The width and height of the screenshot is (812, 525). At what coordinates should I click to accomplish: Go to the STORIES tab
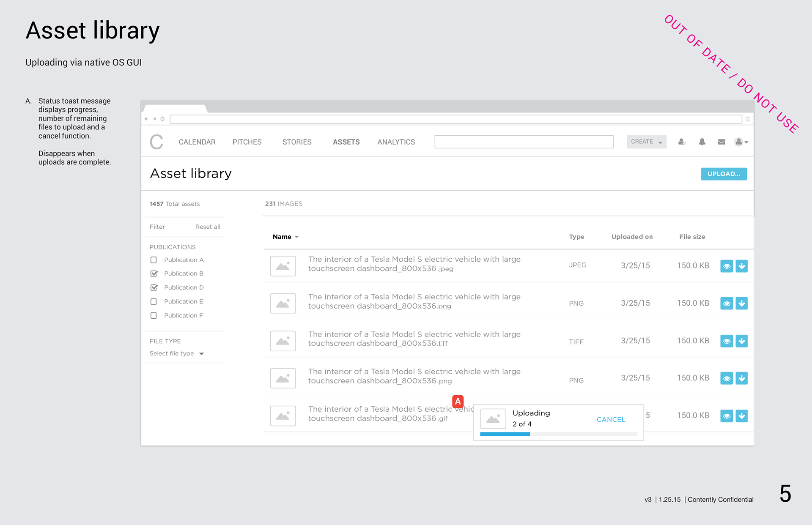(297, 142)
